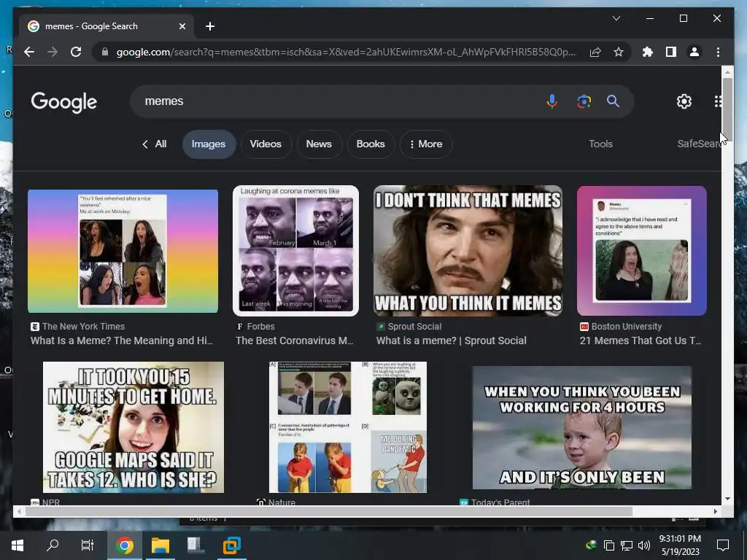
Task: Open Windows taskbar search
Action: [53, 545]
